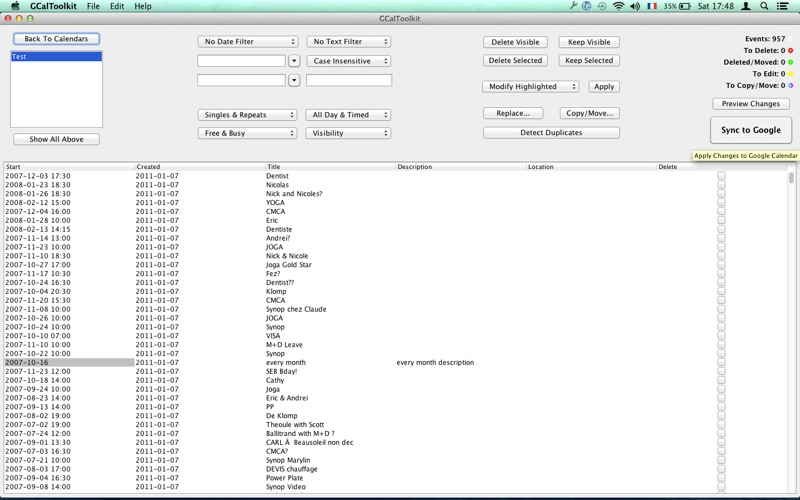Click the wrench menu bar icon
The image size is (800, 500).
tap(573, 6)
